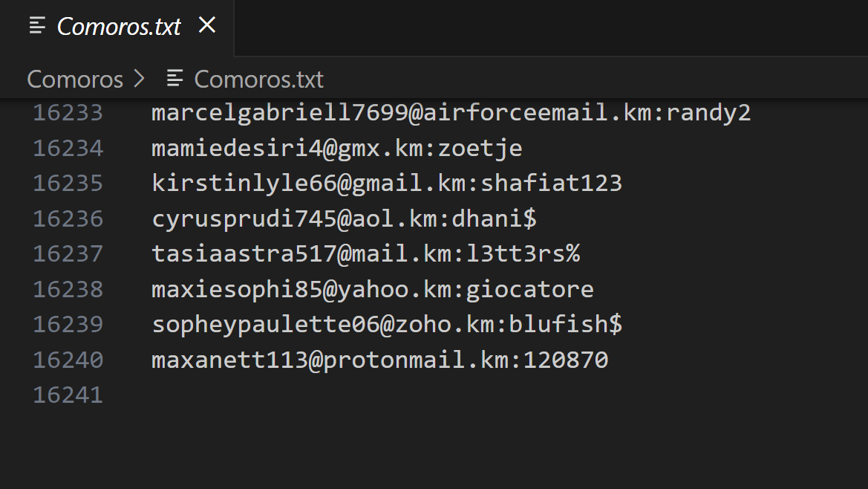Select the last line number 16241

(68, 395)
